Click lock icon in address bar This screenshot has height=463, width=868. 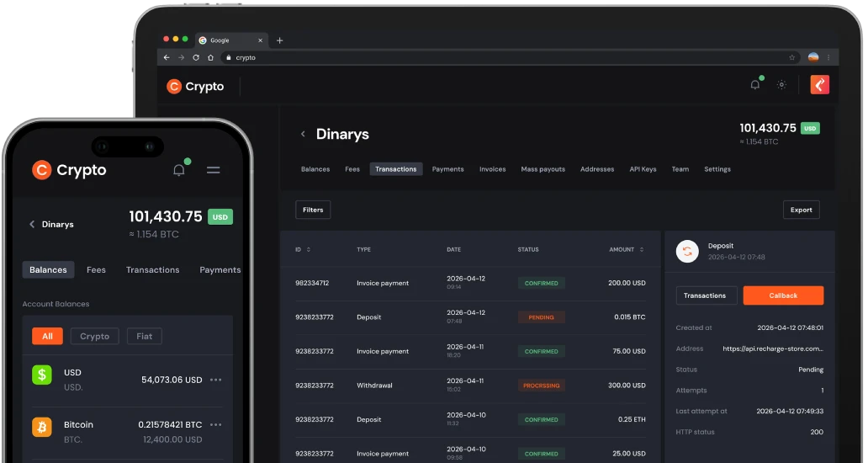[x=228, y=57]
